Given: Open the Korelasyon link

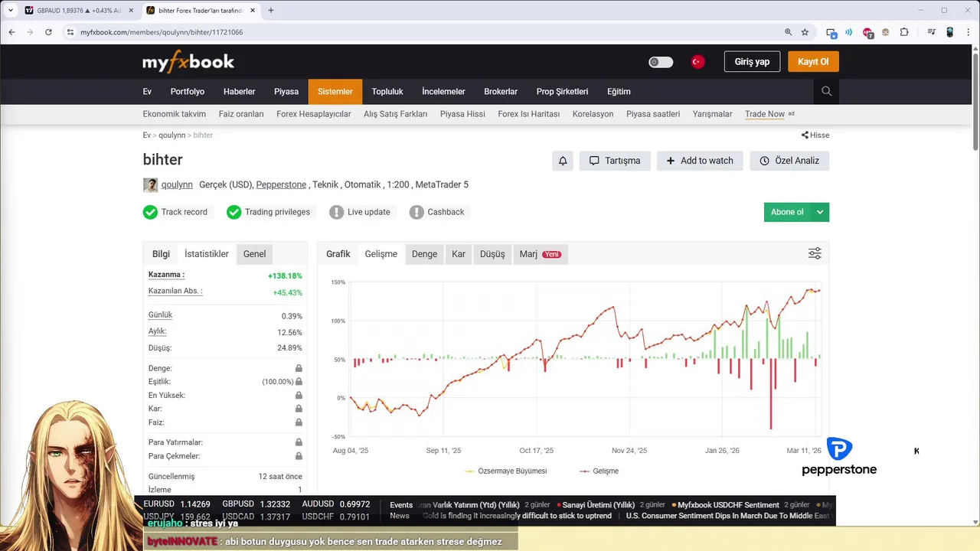Looking at the screenshot, I should click(593, 114).
